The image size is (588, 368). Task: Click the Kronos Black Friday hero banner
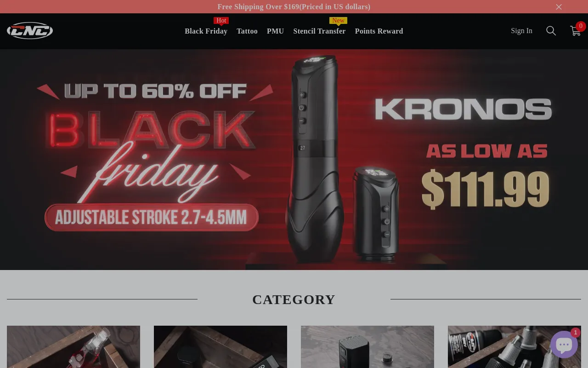pos(294,160)
